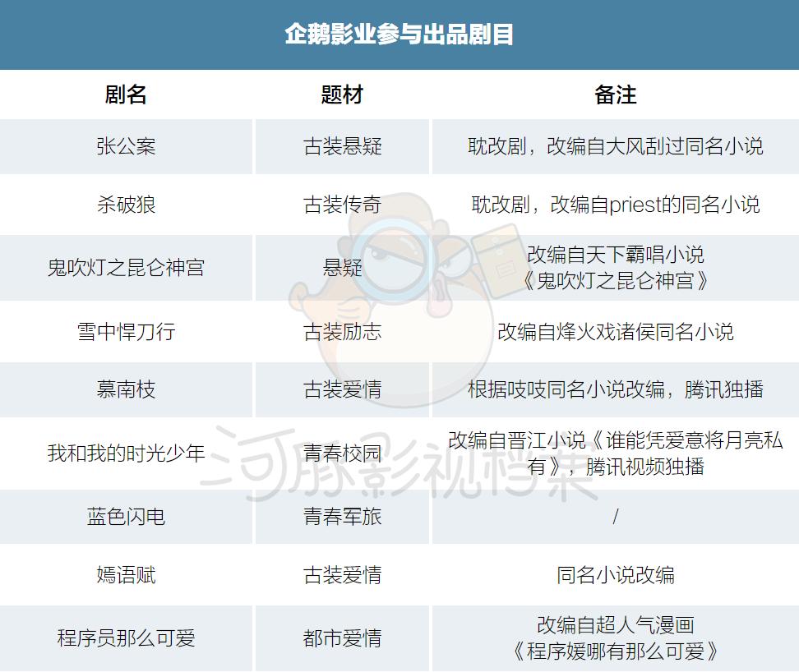Viewport: 799px width, 672px height.
Task: Select the 蓝色闪电 cell
Action: (x=126, y=517)
